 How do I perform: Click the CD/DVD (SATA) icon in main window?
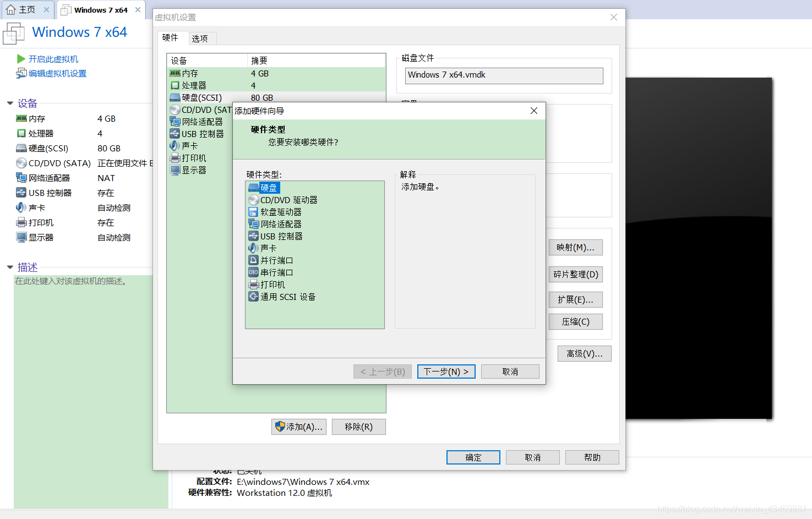point(21,163)
